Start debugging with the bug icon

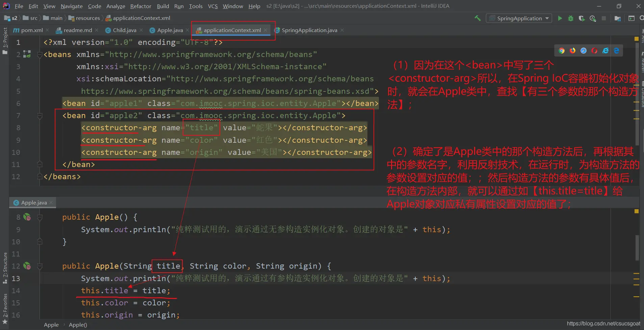pyautogui.click(x=571, y=18)
